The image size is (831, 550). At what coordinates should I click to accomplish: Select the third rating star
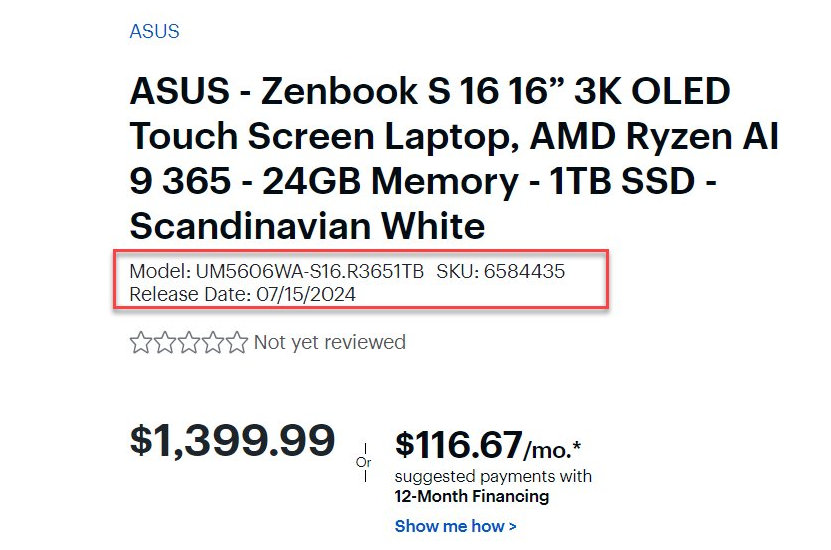point(189,343)
